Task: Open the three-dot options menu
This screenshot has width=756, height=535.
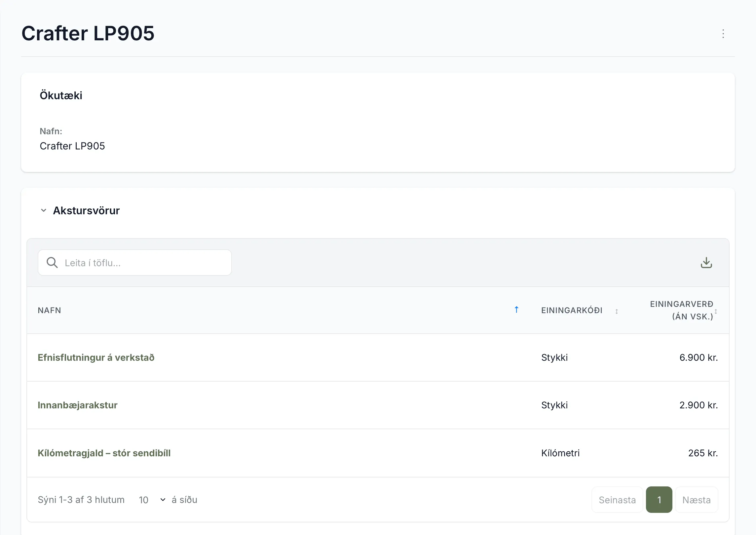Action: pyautogui.click(x=723, y=34)
